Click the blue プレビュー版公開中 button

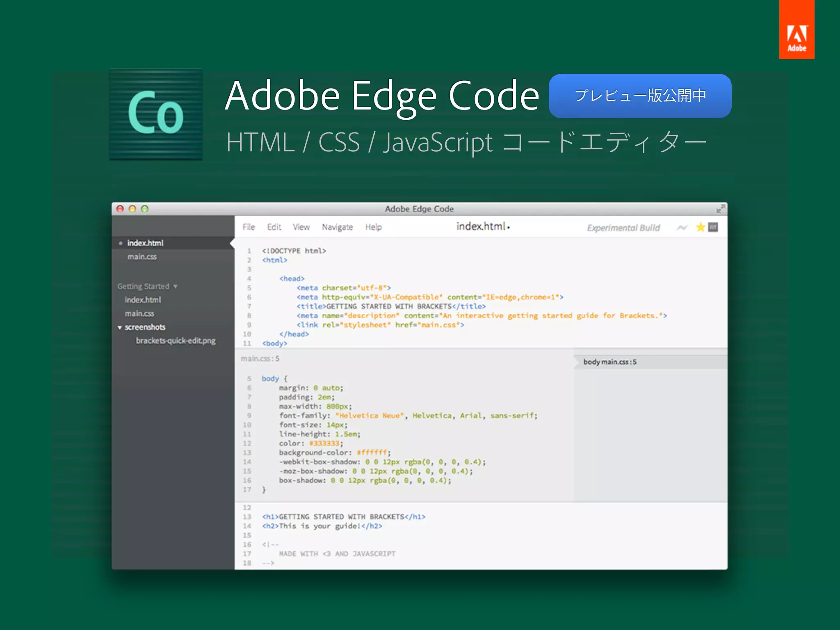tap(640, 96)
